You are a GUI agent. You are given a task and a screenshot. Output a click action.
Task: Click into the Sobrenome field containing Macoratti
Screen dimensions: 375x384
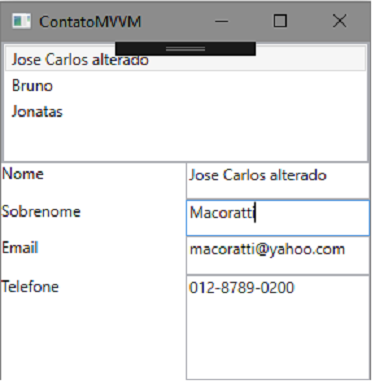tap(278, 218)
